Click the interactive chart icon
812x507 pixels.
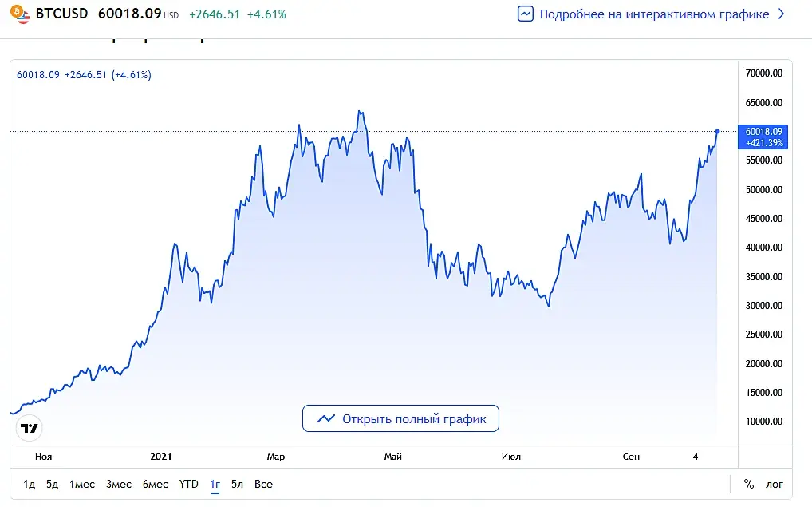click(x=525, y=14)
